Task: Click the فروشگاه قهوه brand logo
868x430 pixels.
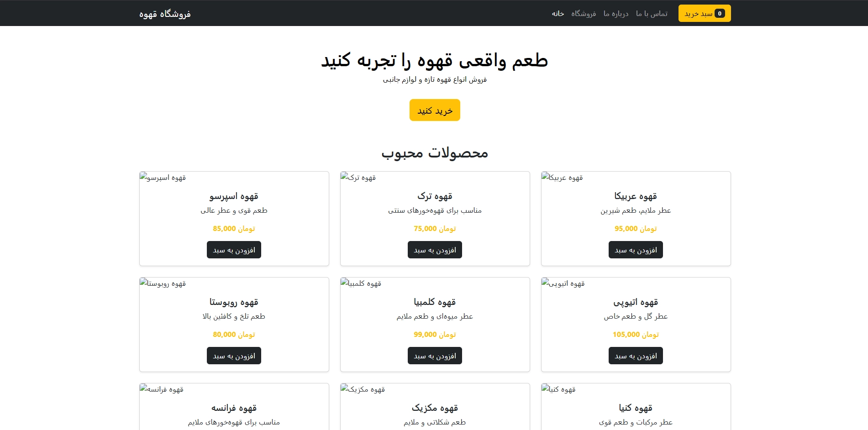Action: (165, 14)
